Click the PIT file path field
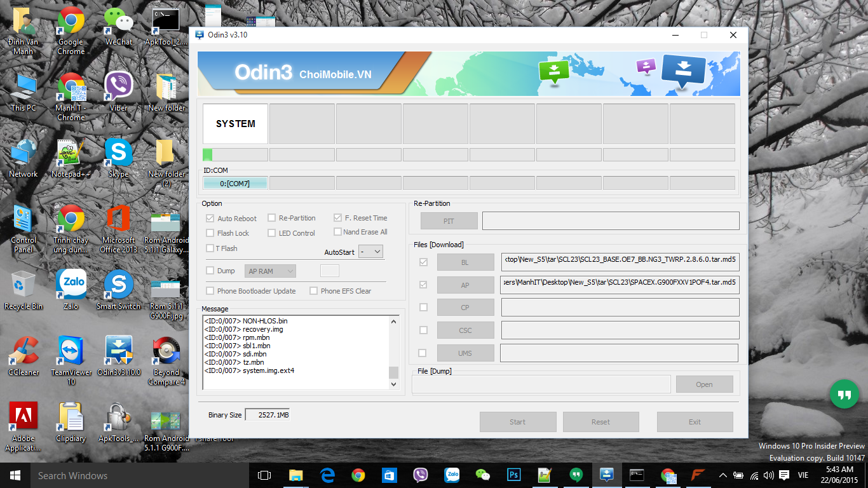This screenshot has width=868, height=488. [x=611, y=220]
